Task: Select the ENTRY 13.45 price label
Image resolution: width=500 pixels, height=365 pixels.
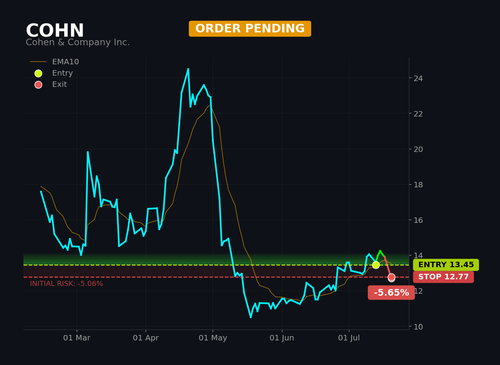Action: (x=446, y=265)
